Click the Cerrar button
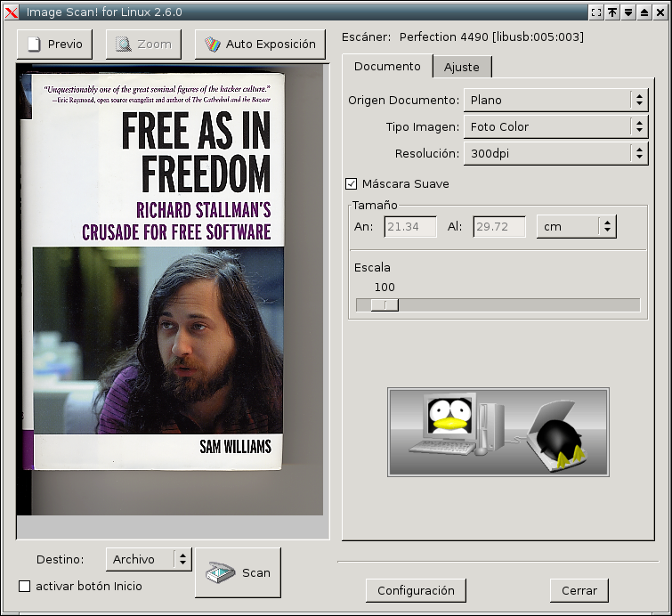 tap(579, 591)
